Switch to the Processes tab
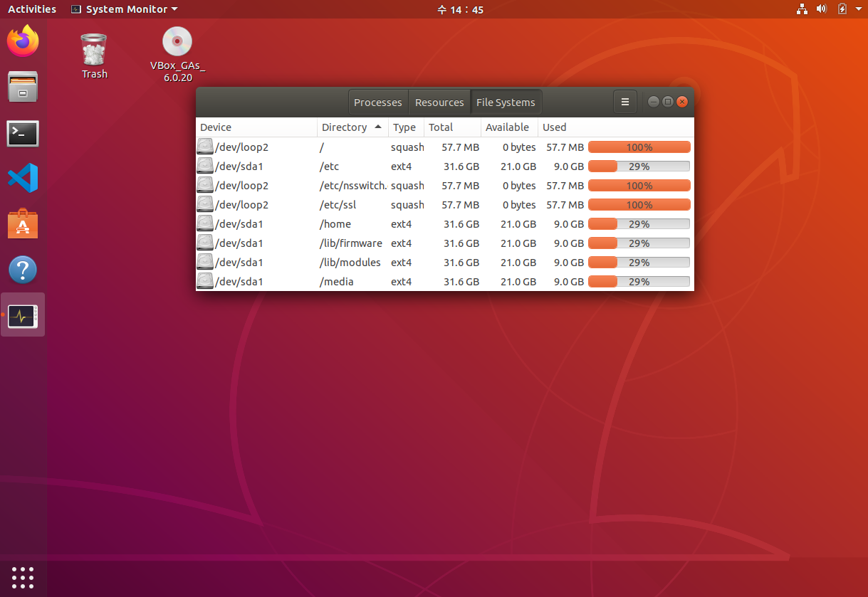 coord(378,102)
